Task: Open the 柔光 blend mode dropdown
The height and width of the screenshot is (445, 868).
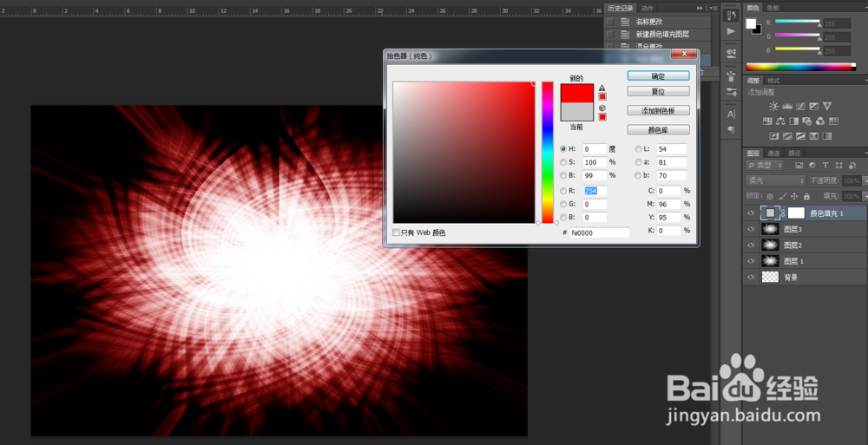Action: 775,180
